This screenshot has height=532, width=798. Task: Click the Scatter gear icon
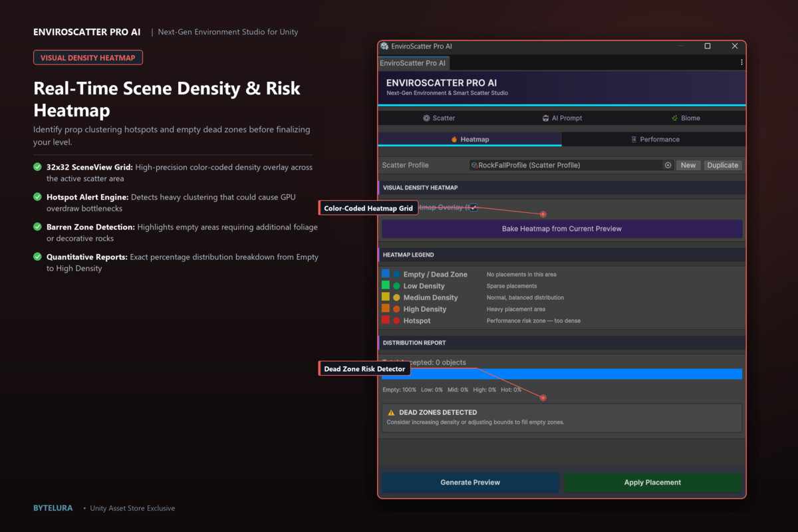click(x=426, y=118)
